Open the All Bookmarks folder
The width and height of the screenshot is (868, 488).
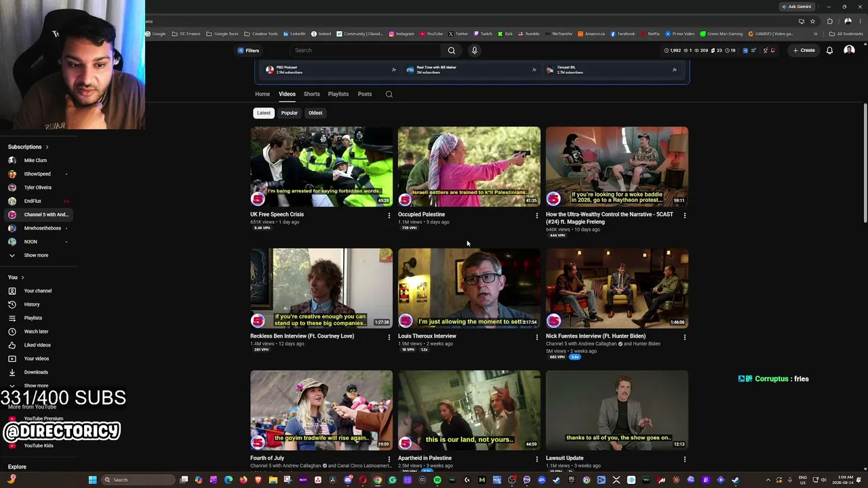[846, 34]
